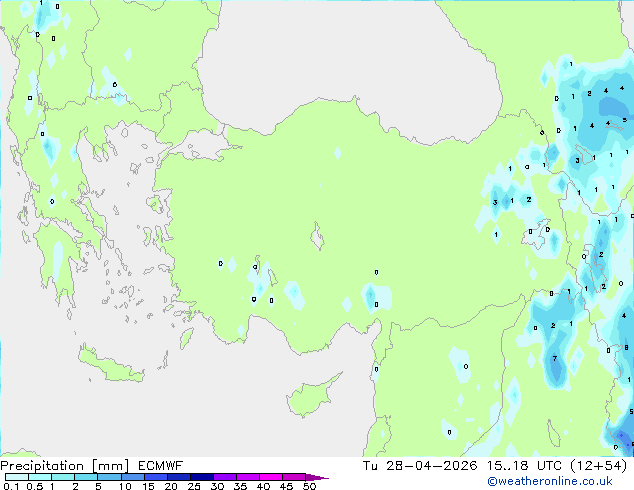Click the legend value "10"
Screen dimensions: 634x490
coord(125,486)
